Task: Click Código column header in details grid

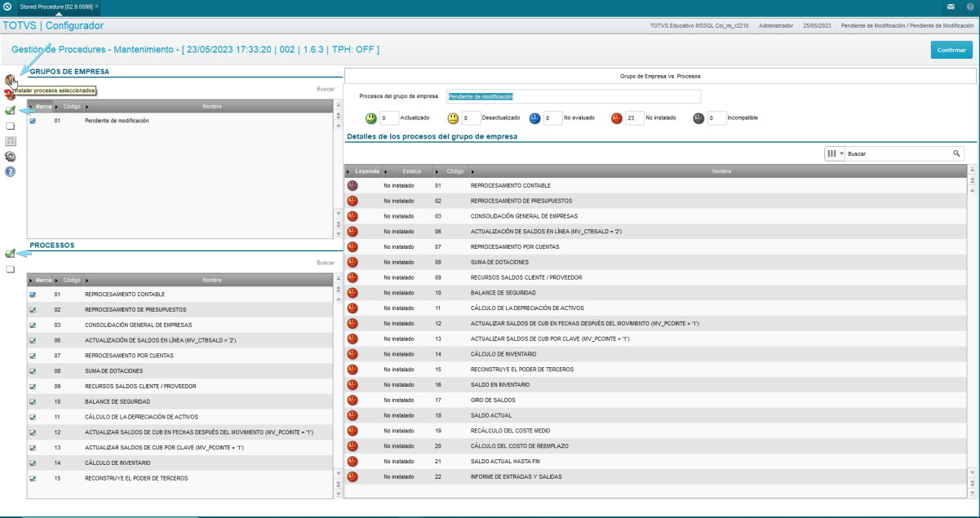Action: tap(451, 171)
